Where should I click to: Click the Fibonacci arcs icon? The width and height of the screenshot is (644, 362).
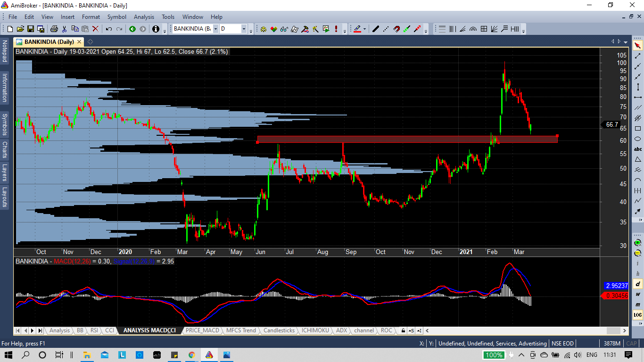(x=474, y=29)
